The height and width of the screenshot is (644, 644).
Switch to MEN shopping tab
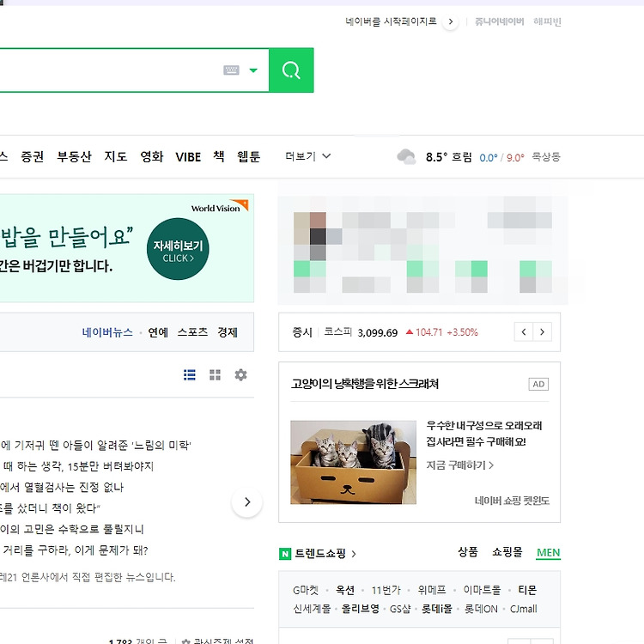(549, 553)
